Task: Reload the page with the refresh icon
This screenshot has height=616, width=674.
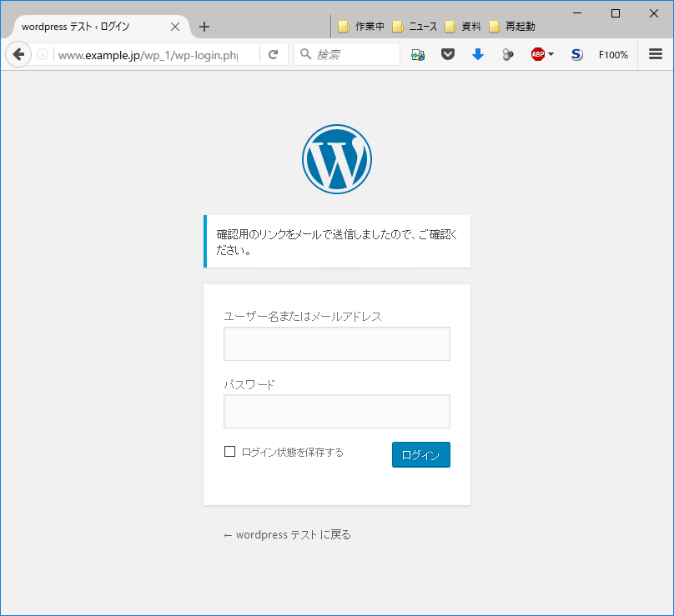Action: tap(273, 55)
